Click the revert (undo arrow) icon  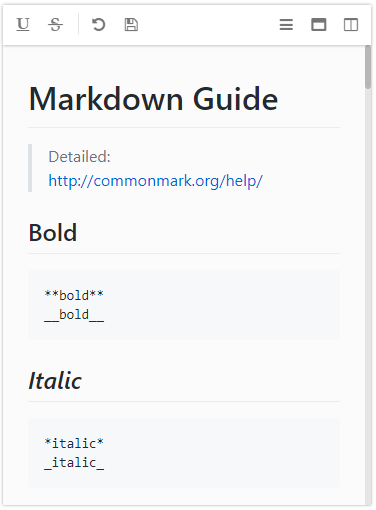pos(98,24)
